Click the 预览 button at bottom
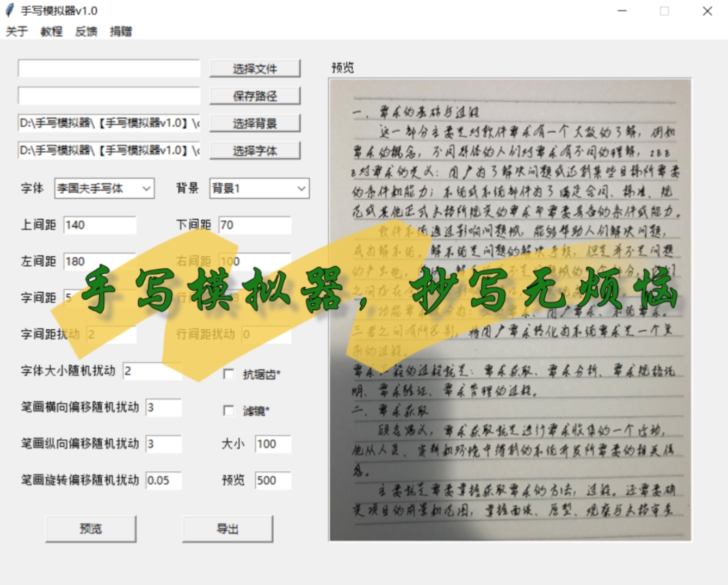The width and height of the screenshot is (728, 585). tap(90, 528)
